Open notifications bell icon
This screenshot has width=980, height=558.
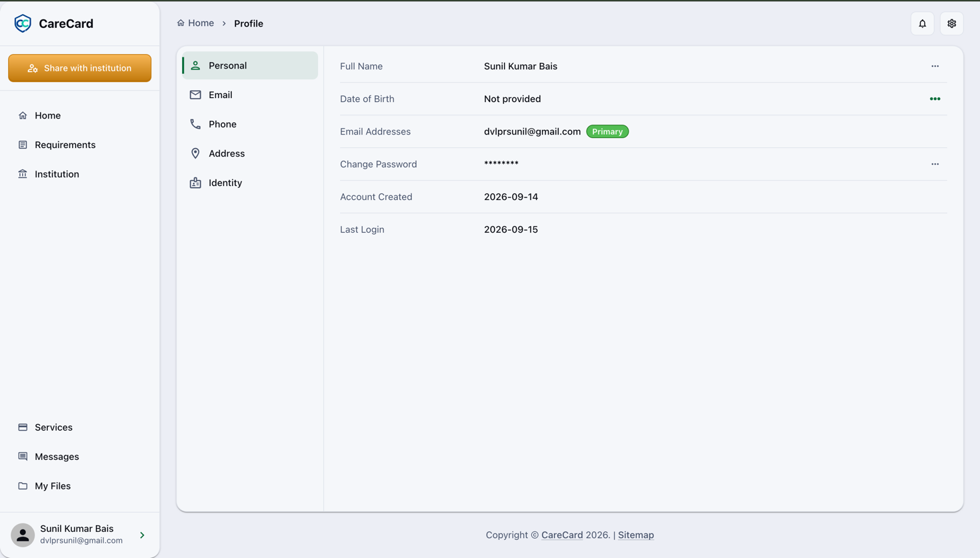coord(923,23)
